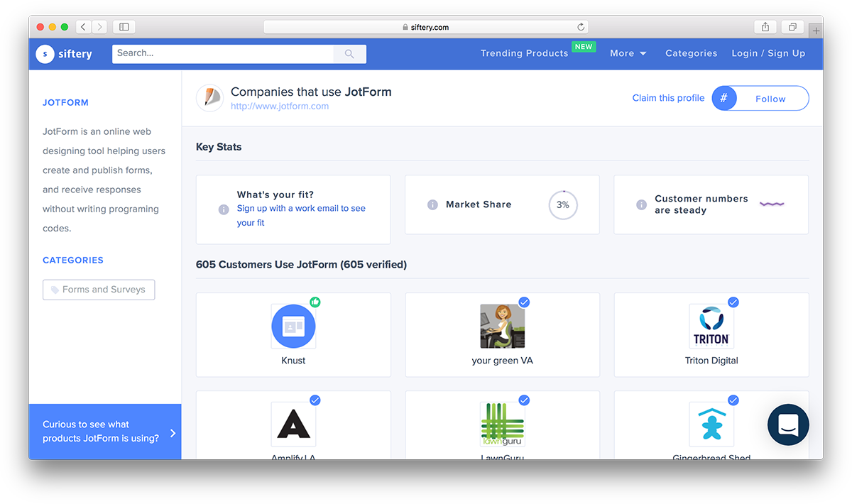Screen dimensions: 852x504
Task: Click the CATEGORIES sidebar heading
Action: click(73, 261)
